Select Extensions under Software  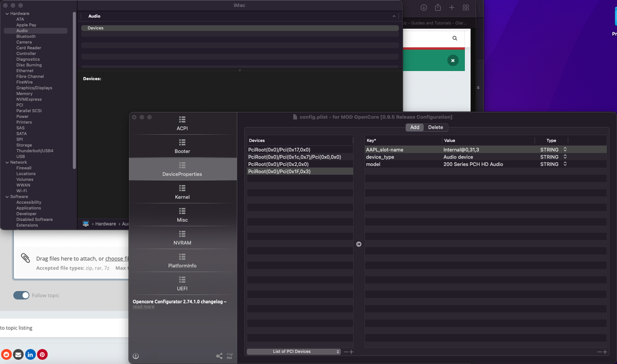pyautogui.click(x=27, y=225)
